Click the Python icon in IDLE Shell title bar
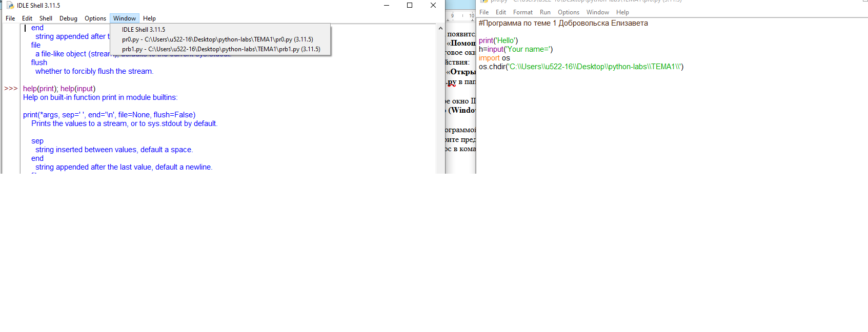The width and height of the screenshot is (868, 332). coord(10,5)
